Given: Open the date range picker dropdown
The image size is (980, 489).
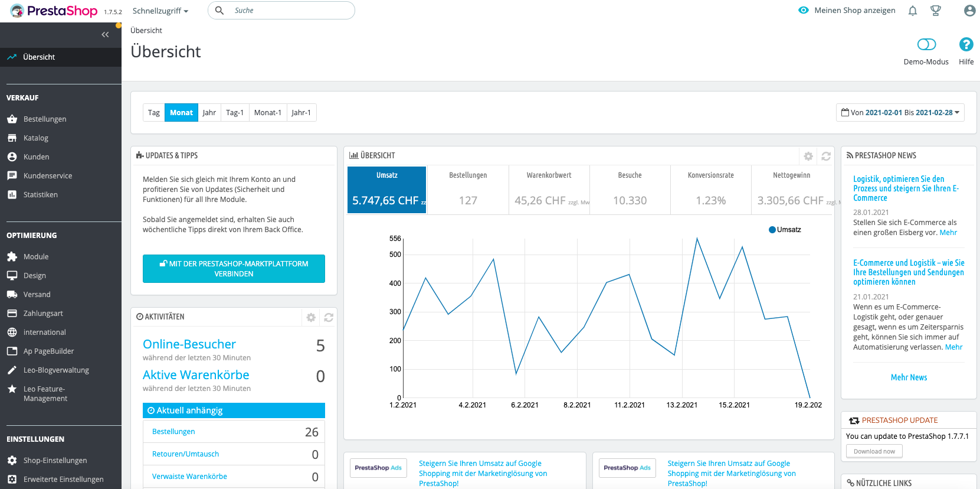Looking at the screenshot, I should pos(900,113).
